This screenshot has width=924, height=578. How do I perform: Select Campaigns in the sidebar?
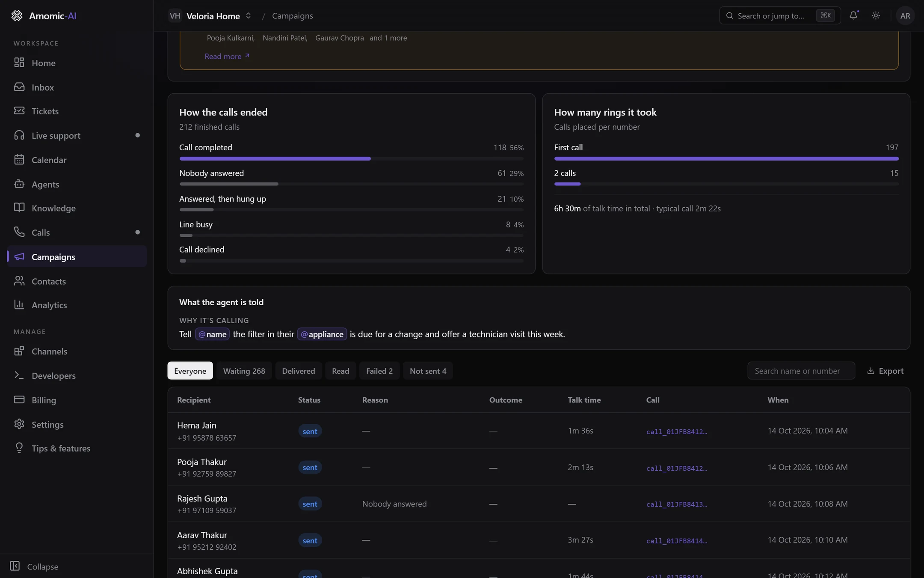click(77, 257)
